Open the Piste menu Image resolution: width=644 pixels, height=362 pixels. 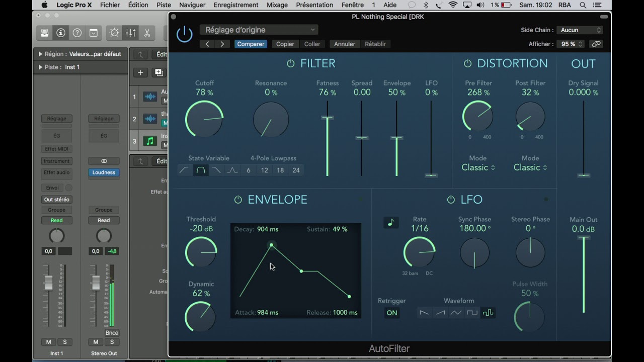[x=164, y=5]
